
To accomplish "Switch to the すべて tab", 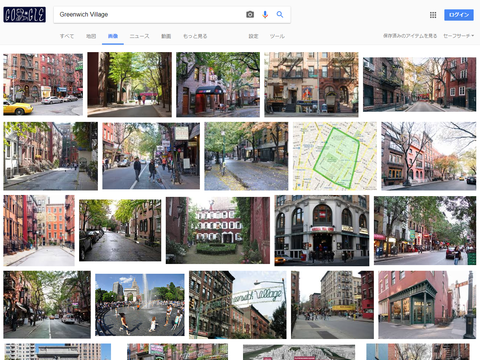I will [x=67, y=36].
